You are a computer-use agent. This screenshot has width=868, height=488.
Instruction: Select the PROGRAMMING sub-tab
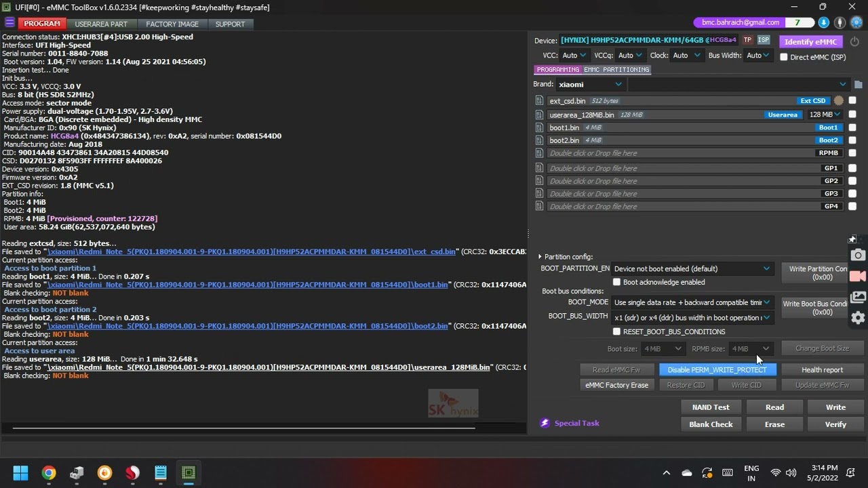[x=558, y=70]
